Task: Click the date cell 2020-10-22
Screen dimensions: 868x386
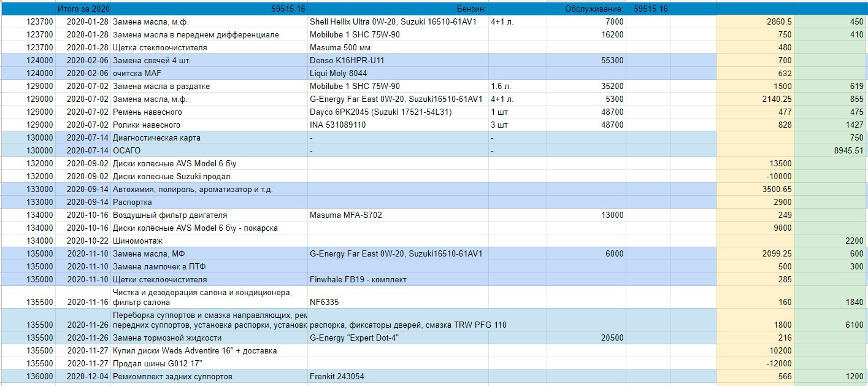Action: [83, 241]
